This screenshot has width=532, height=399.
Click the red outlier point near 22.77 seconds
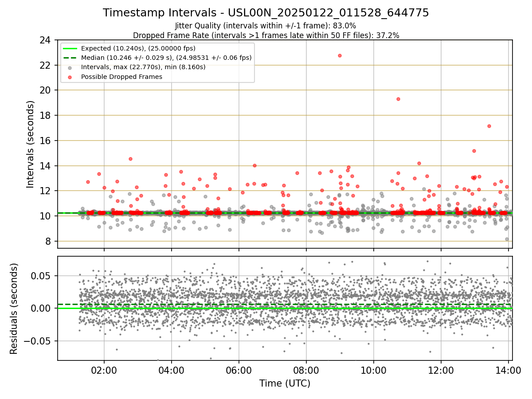340,55
